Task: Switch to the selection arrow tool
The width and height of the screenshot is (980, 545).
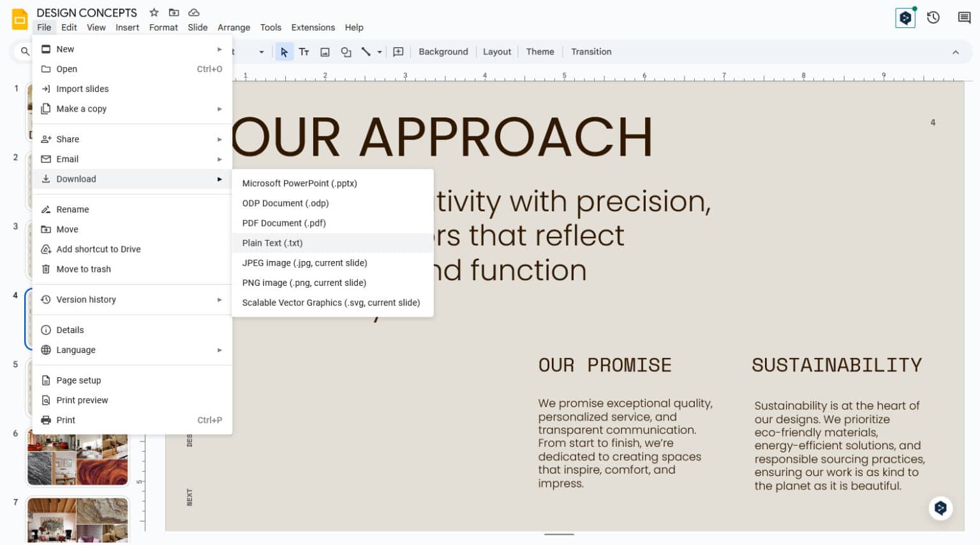Action: (x=284, y=52)
